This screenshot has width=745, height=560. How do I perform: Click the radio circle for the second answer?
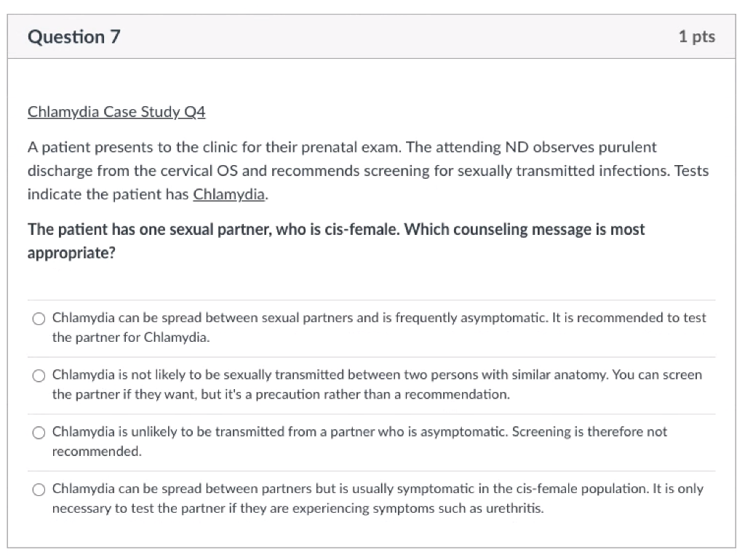(x=39, y=375)
